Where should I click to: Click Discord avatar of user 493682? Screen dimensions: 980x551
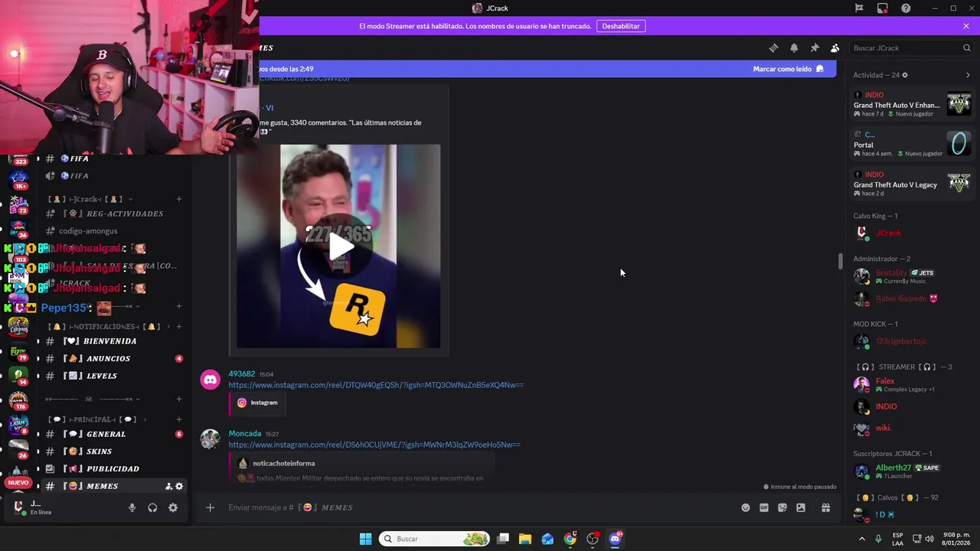(x=210, y=380)
